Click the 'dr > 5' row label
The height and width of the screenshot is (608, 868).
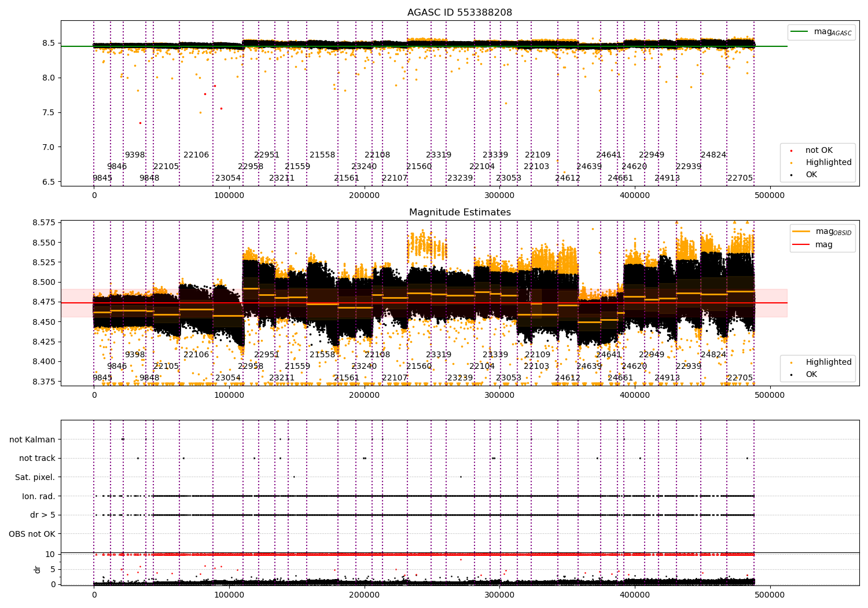pyautogui.click(x=43, y=515)
